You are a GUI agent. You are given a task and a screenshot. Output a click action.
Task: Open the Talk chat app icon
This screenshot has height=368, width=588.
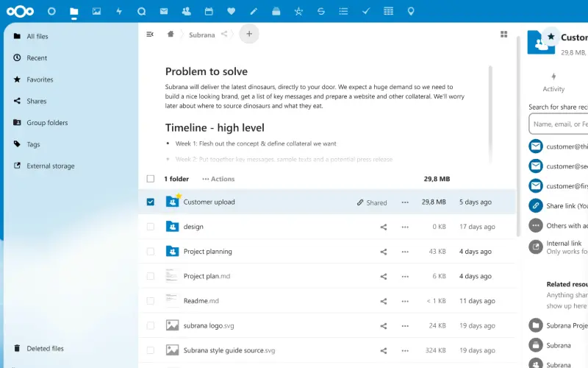pos(141,12)
